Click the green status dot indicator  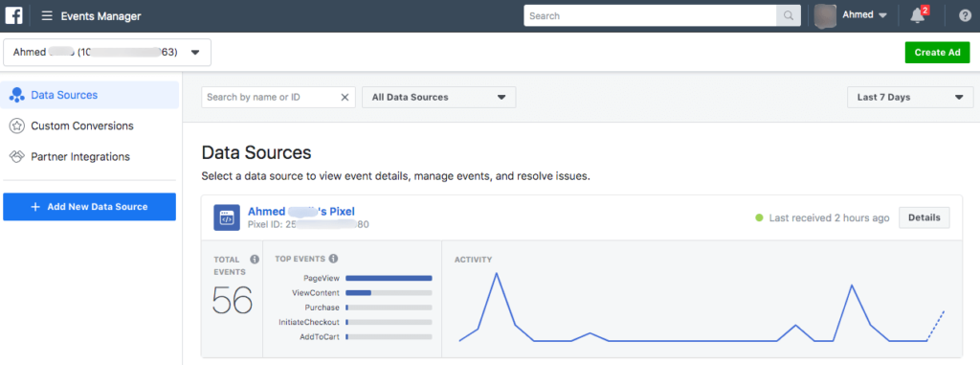[x=759, y=217]
